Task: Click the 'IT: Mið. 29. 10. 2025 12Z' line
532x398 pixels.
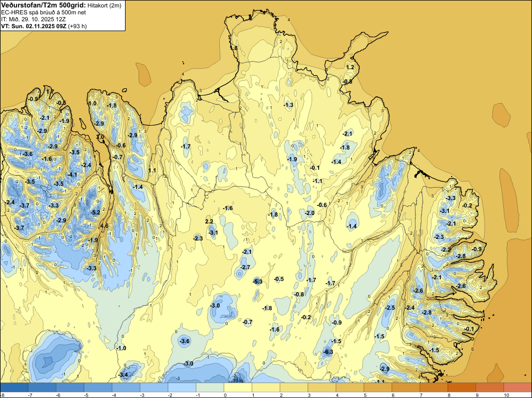Action: 33,19
